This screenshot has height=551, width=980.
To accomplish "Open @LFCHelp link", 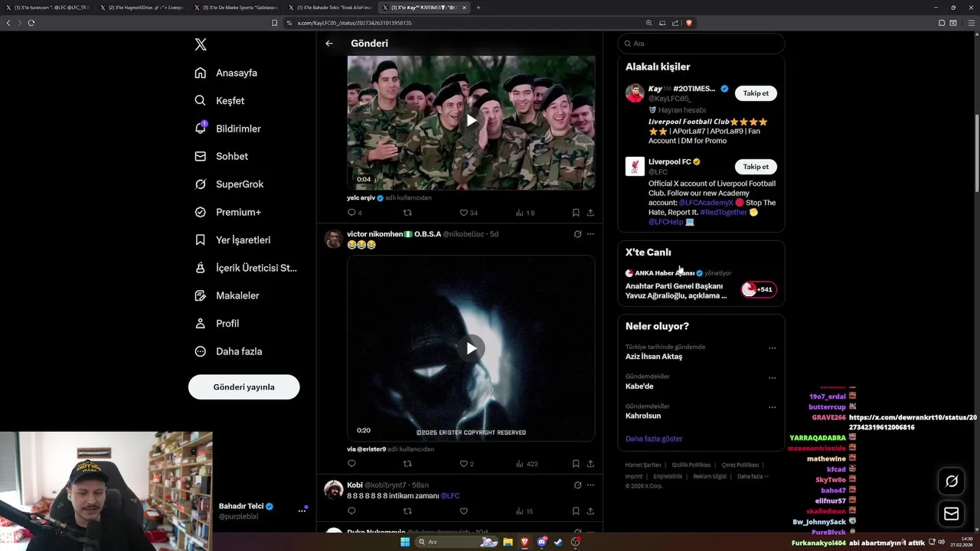I will (665, 222).
